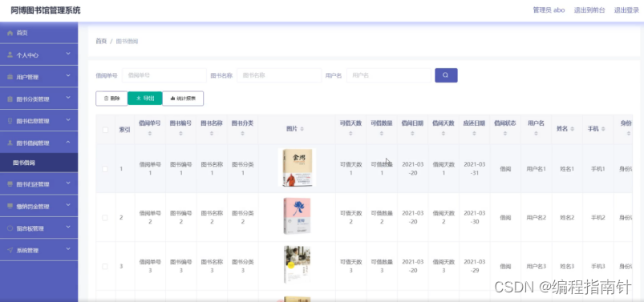Expand the 图书信息管理 menu chevron
The image size is (644, 302).
point(68,120)
